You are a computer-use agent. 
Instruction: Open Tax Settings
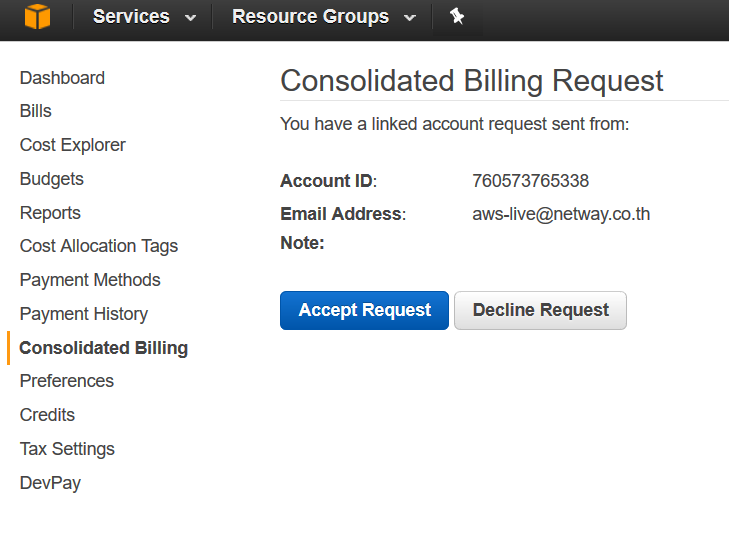pyautogui.click(x=67, y=449)
